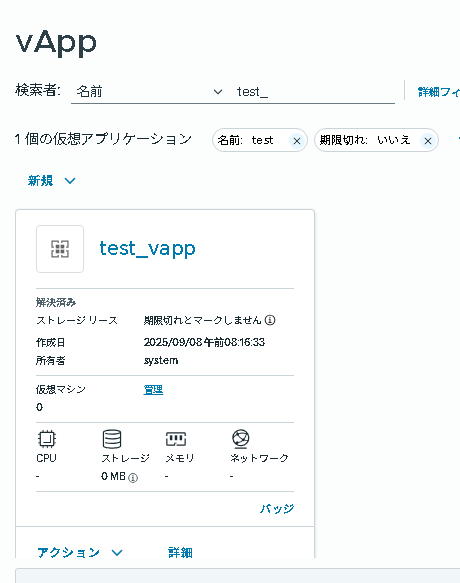Click the CPU chip icon
Screen dimensions: 460x583
point(46,439)
